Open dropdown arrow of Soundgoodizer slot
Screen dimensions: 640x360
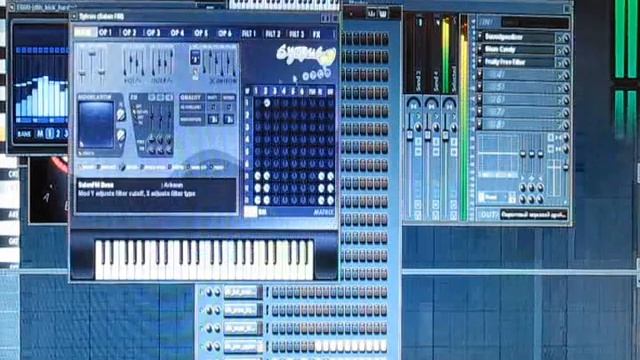click(480, 37)
